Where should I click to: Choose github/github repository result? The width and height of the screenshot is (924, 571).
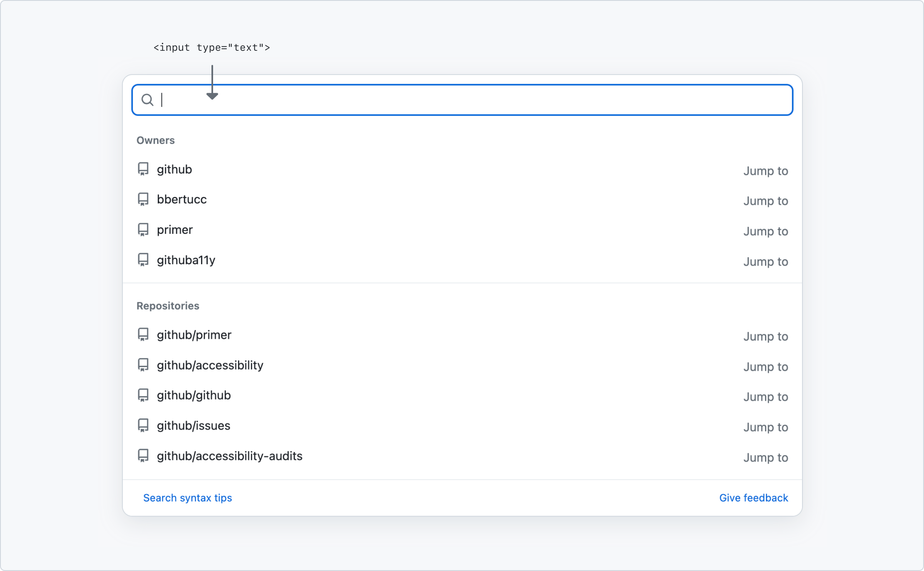[x=194, y=395]
